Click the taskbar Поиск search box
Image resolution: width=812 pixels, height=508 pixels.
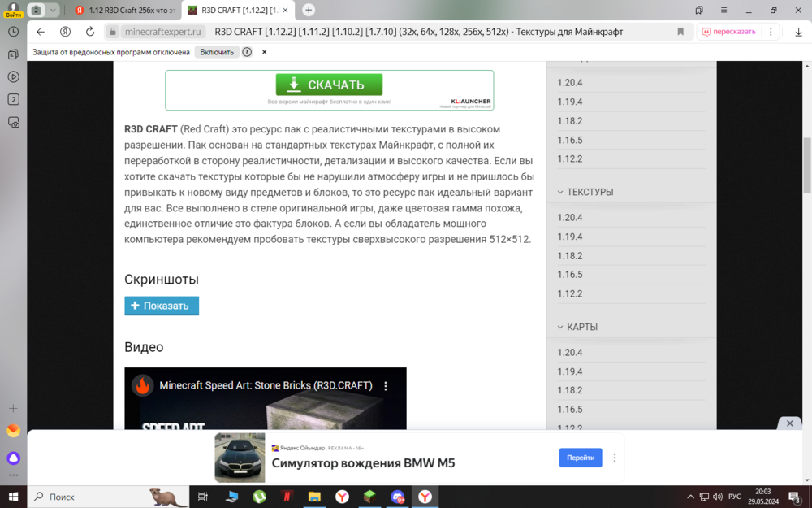[109, 497]
